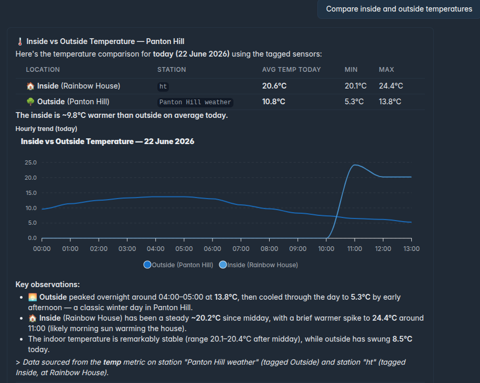480x383 pixels.
Task: Click the 13:00 tick on chart x-axis
Action: (411, 249)
